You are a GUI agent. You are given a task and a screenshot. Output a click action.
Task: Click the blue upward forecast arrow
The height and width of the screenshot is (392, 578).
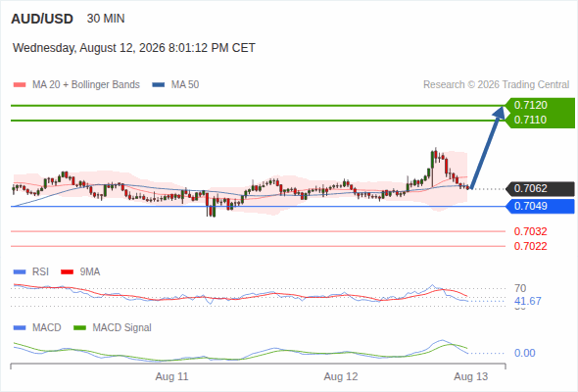tap(487, 148)
